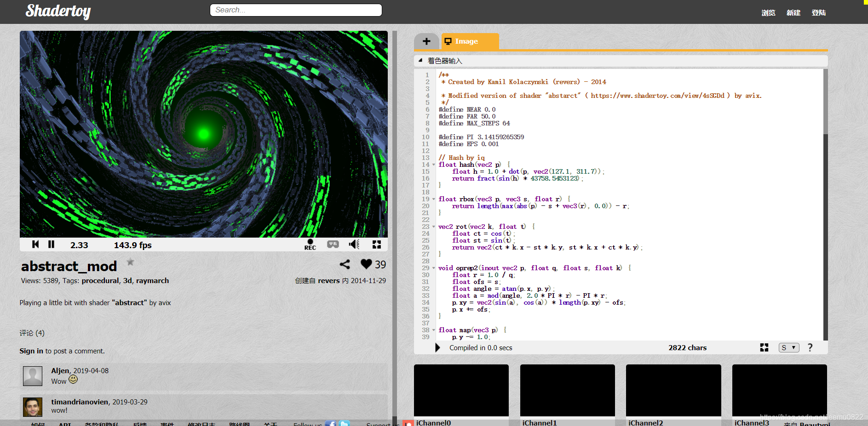Fullscreen the shader preview window
The height and width of the screenshot is (426, 868).
pyautogui.click(x=377, y=244)
